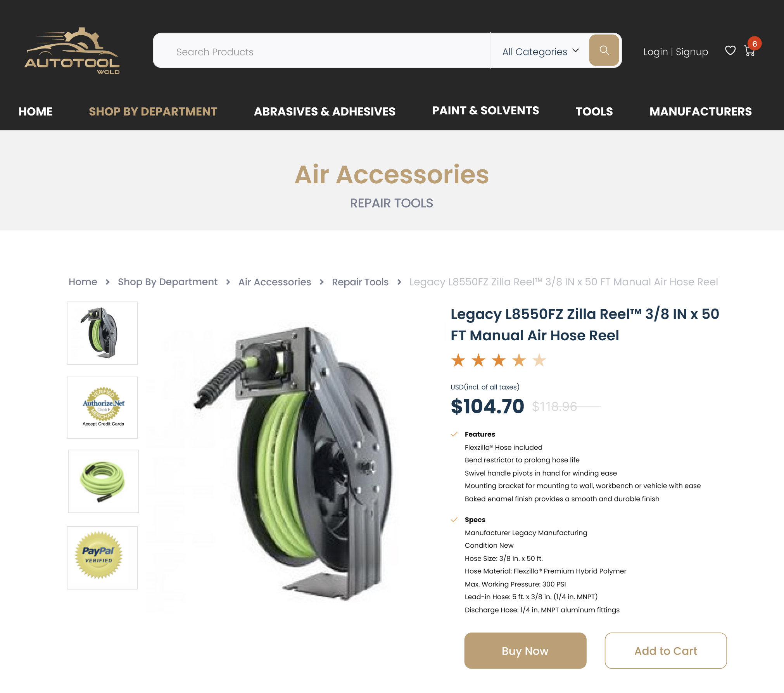
Task: Click the Search Products input field
Action: (x=322, y=52)
